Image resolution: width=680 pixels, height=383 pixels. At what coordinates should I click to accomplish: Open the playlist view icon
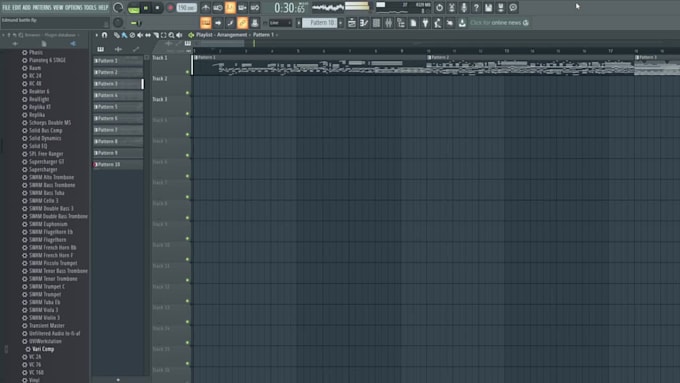tap(352, 23)
